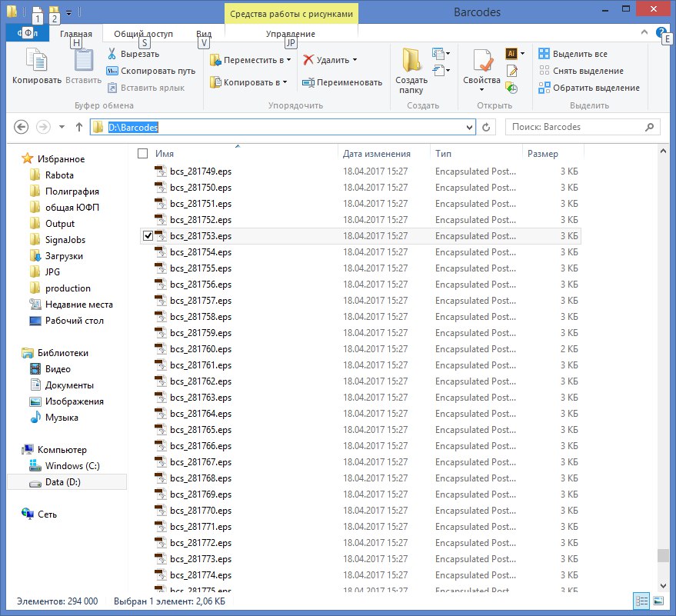This screenshot has height=616, width=676.
Task: Expand Свойства dropdown arrow
Action: [481, 90]
